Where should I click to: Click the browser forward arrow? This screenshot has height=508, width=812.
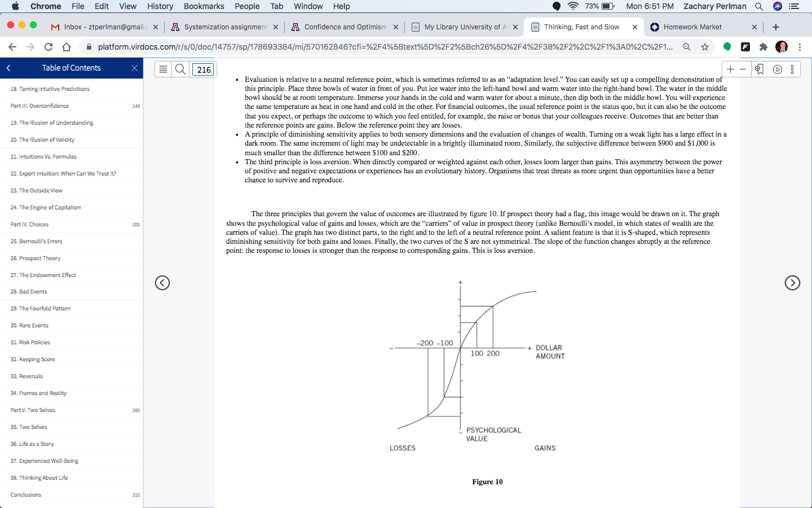coord(30,47)
